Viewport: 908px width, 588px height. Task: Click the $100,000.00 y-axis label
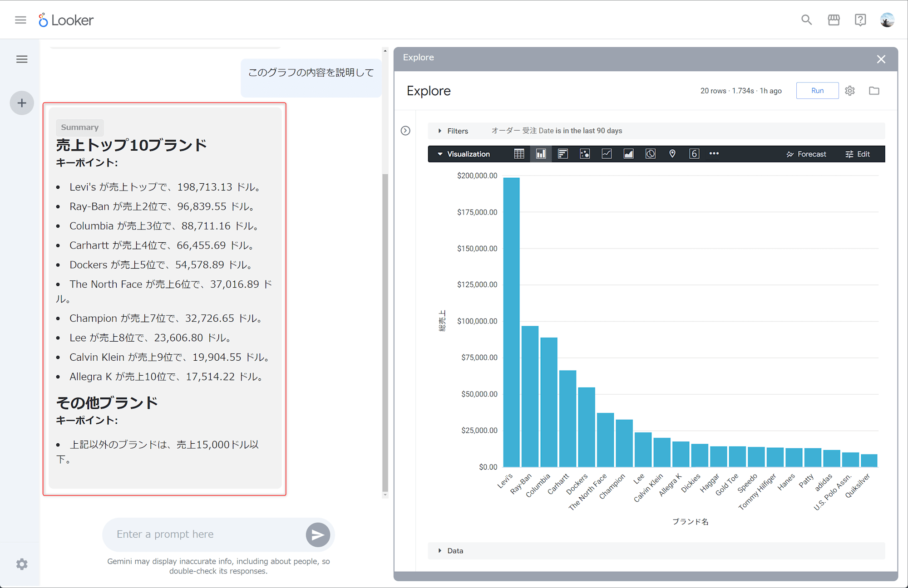click(x=477, y=321)
